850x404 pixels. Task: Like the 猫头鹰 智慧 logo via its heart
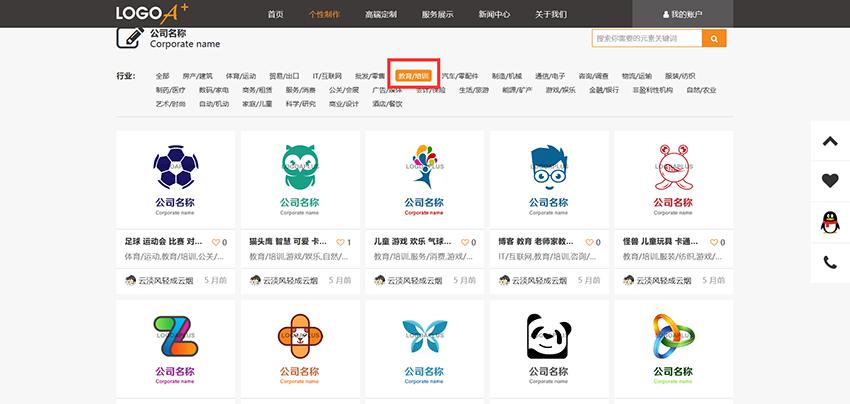tap(340, 242)
